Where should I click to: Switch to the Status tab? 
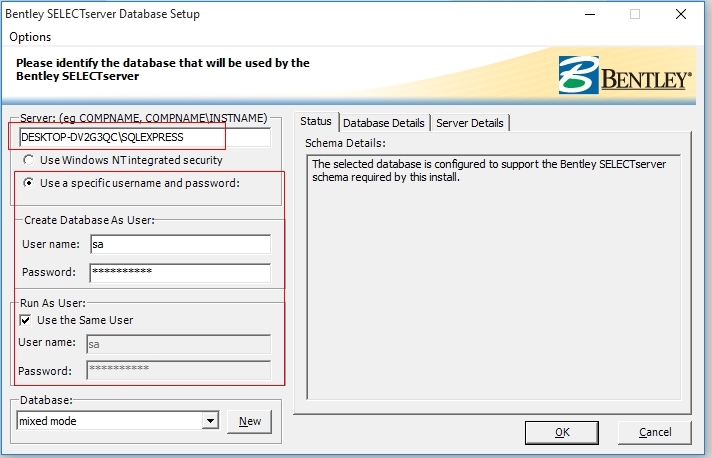(316, 122)
